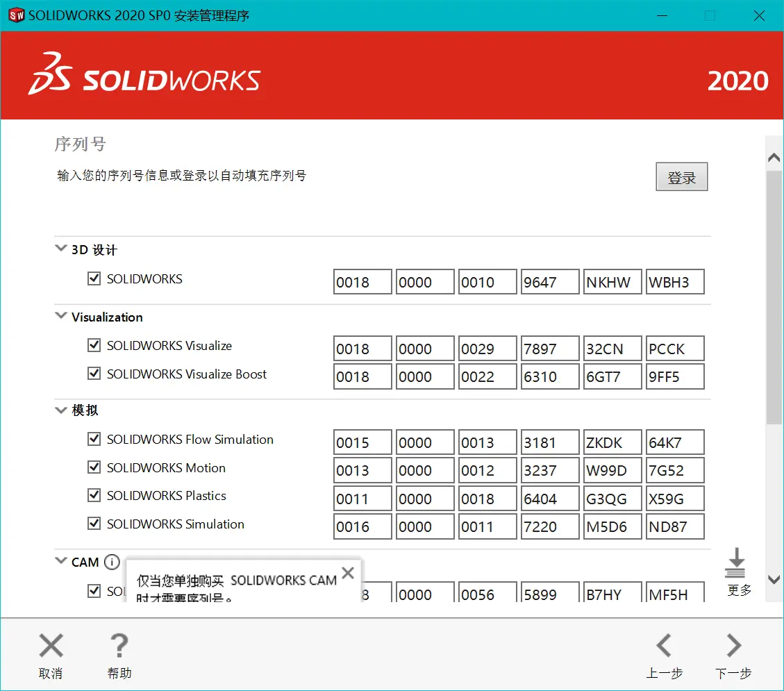
Task: Click Plastics serial field G3QG
Action: click(612, 499)
